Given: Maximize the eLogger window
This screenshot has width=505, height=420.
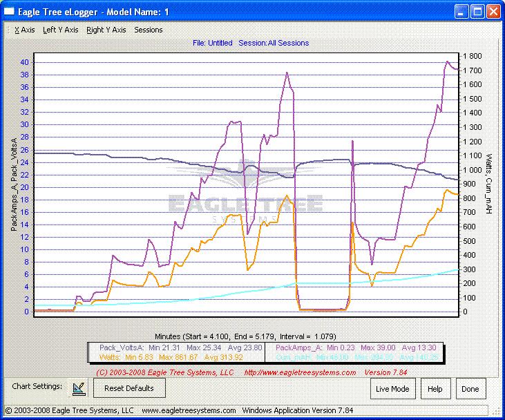Looking at the screenshot, I should click(477, 12).
